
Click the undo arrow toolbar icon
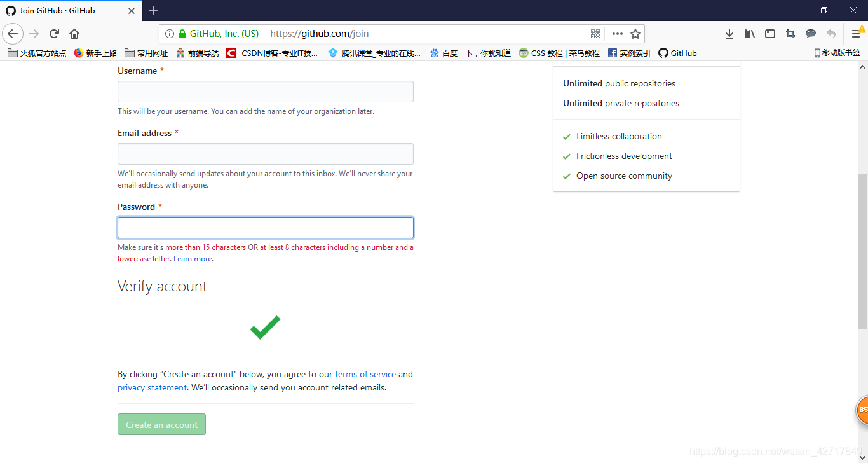[x=831, y=34]
